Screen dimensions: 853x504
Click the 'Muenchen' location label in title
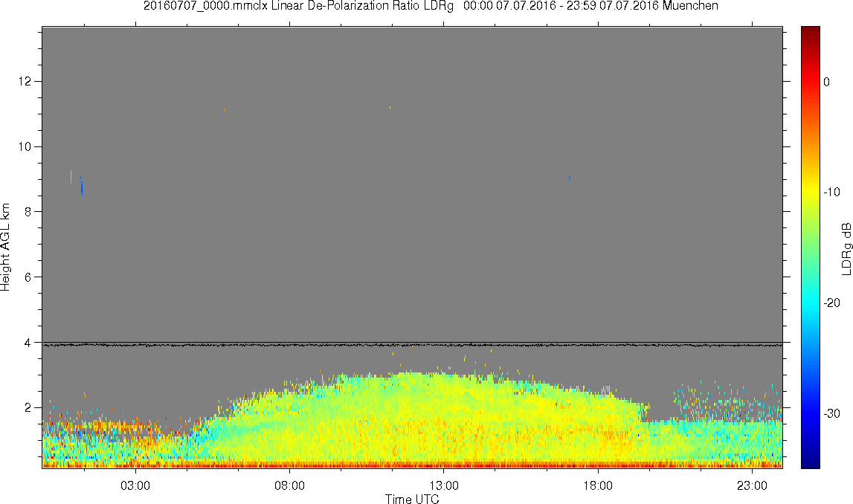(690, 6)
